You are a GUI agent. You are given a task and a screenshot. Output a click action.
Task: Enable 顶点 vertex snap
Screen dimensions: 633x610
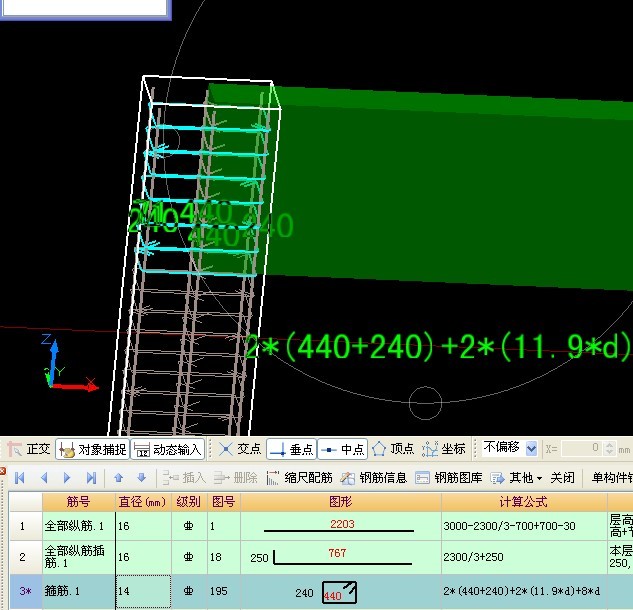click(x=393, y=449)
